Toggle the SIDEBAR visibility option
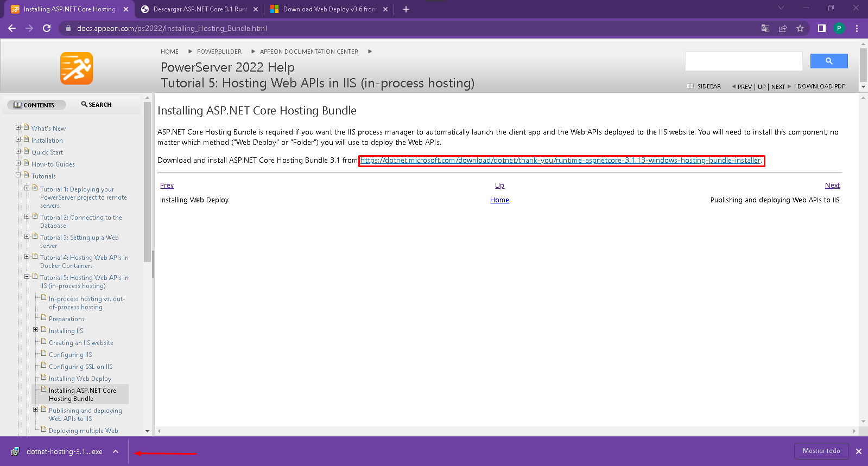868x466 pixels. coord(704,86)
